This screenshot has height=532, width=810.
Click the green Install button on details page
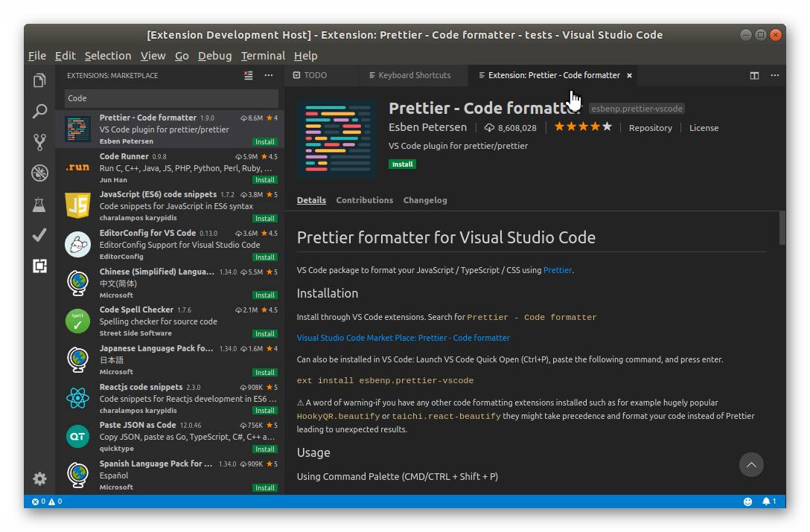[x=403, y=164]
